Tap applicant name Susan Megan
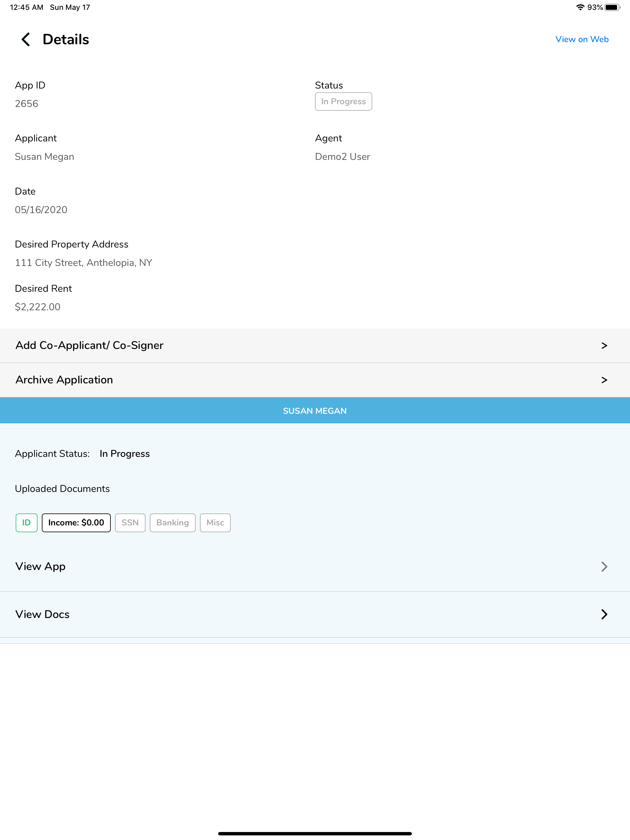This screenshot has height=840, width=630. (x=45, y=157)
